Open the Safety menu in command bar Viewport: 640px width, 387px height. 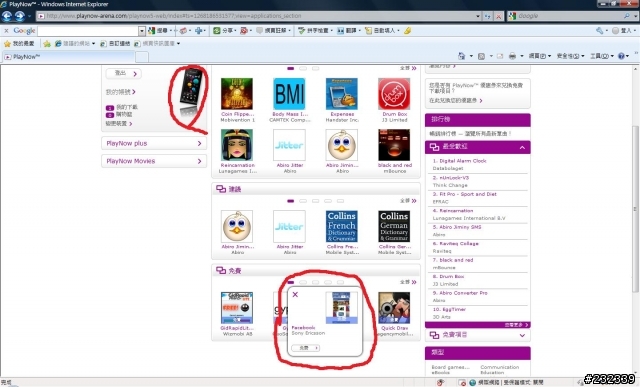570,56
